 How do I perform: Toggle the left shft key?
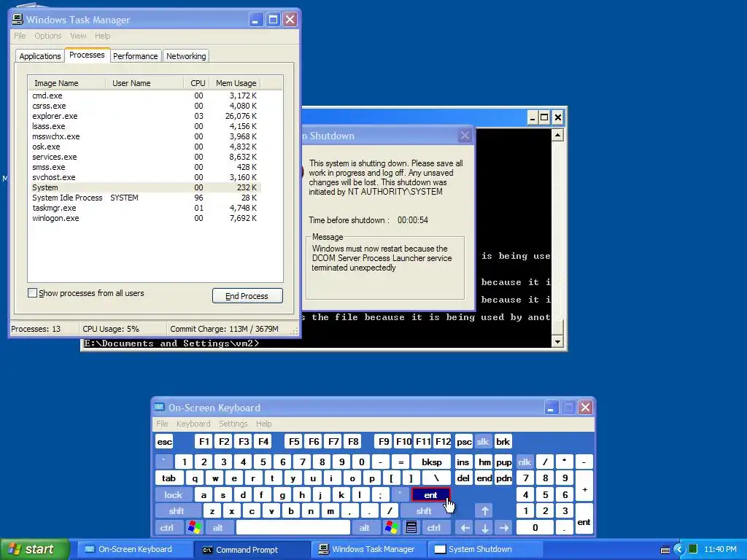[177, 511]
